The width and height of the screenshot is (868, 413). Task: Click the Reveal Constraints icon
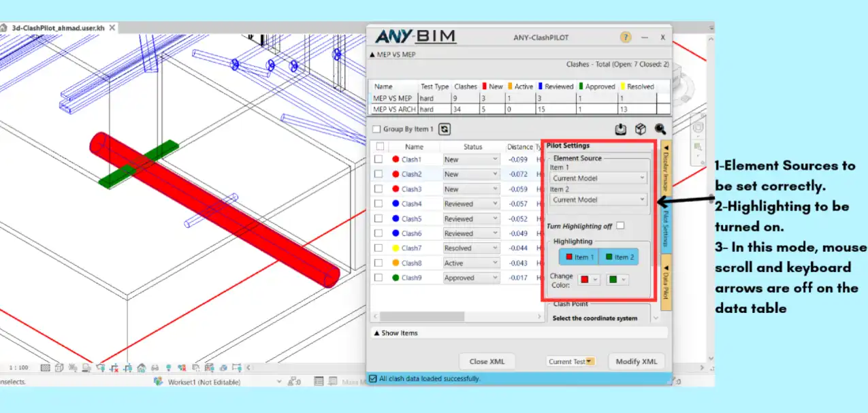coord(236,368)
